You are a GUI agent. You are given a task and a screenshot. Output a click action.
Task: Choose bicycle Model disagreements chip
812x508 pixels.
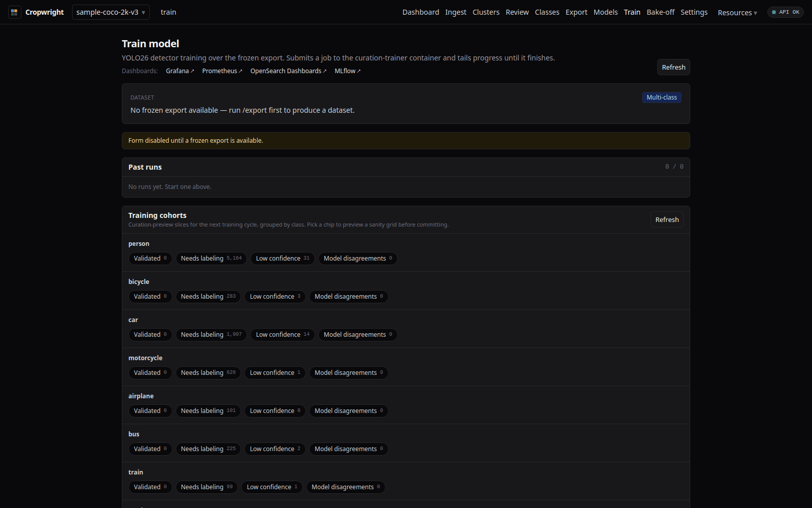click(x=349, y=297)
